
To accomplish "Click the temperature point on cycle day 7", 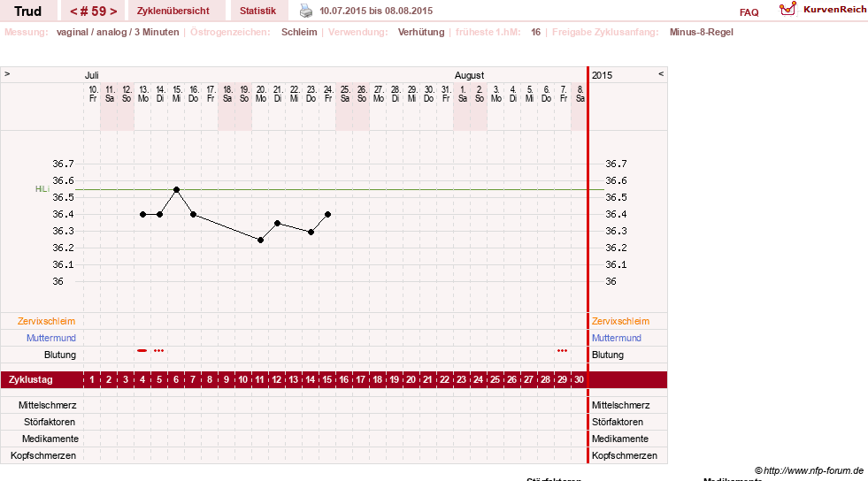I will click(x=193, y=215).
